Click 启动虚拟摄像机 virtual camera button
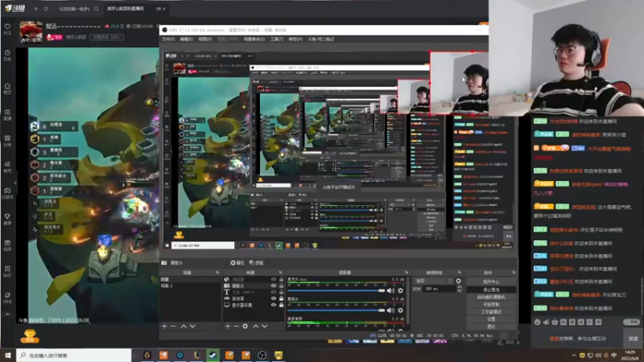 491,297
